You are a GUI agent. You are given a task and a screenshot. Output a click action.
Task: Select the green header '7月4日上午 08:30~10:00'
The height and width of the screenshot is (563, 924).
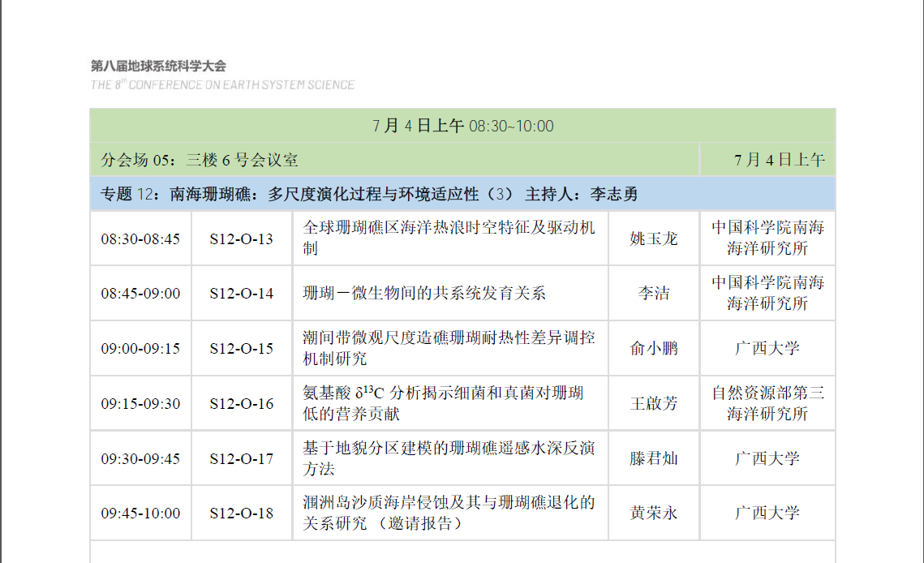click(462, 126)
